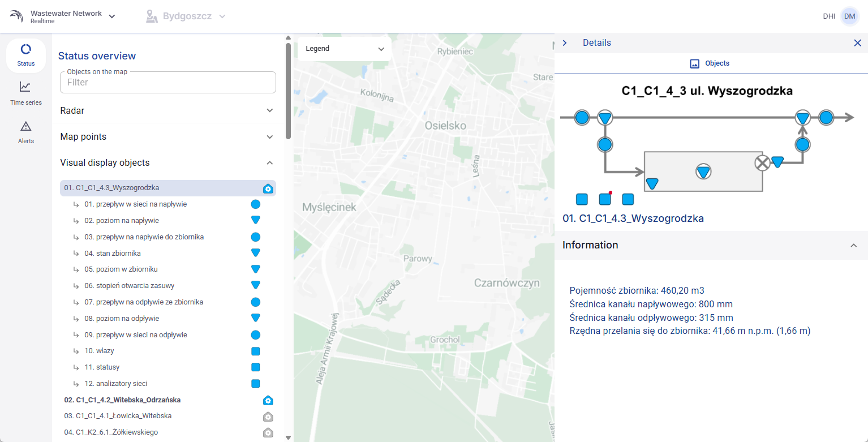The height and width of the screenshot is (442, 868).
Task: Open the Time series sidebar view
Action: [26, 93]
